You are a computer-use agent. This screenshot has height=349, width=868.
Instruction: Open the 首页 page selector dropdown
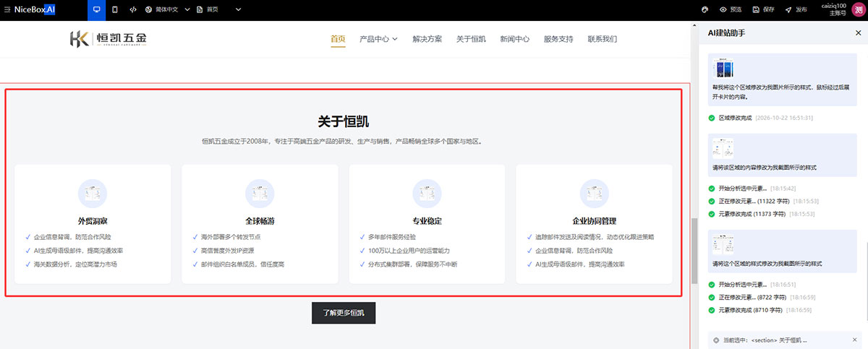tap(219, 9)
